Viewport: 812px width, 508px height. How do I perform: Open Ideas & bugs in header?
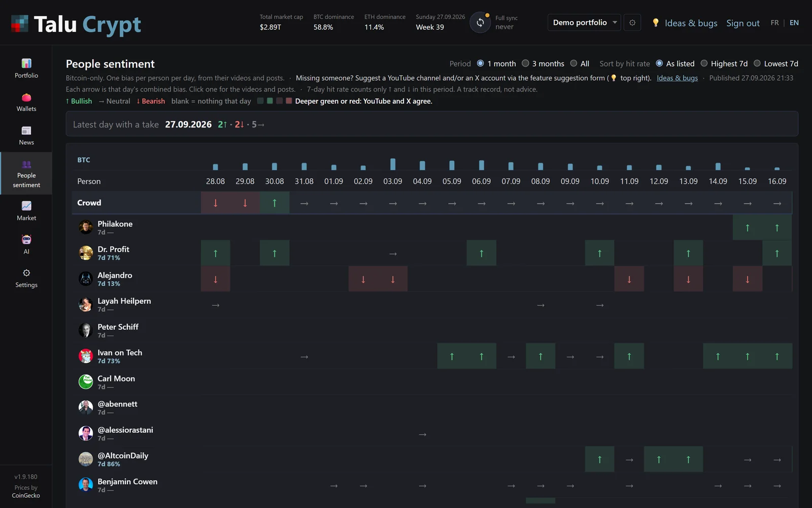(691, 23)
